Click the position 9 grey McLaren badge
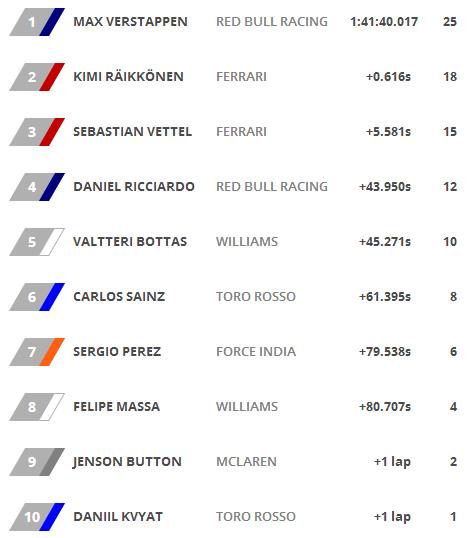 pos(37,462)
